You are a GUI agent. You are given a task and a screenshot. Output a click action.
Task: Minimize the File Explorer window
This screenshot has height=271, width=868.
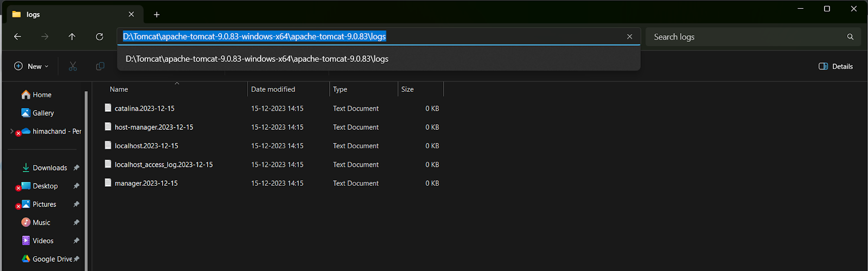[x=801, y=9]
